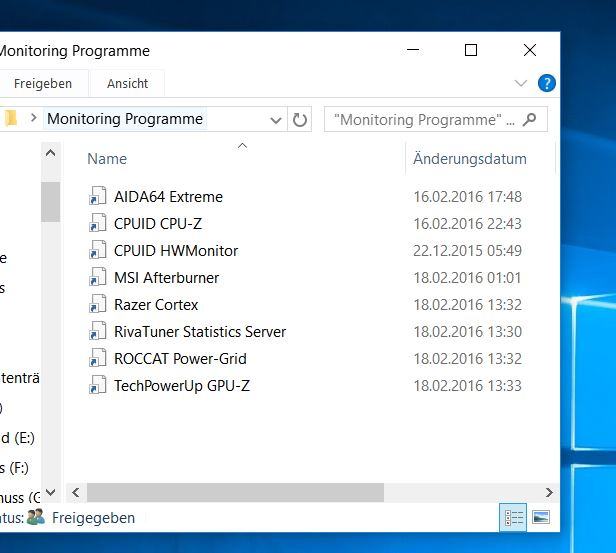The width and height of the screenshot is (616, 553).
Task: Click the file list horizontal scrollbar thumb
Action: tap(235, 493)
